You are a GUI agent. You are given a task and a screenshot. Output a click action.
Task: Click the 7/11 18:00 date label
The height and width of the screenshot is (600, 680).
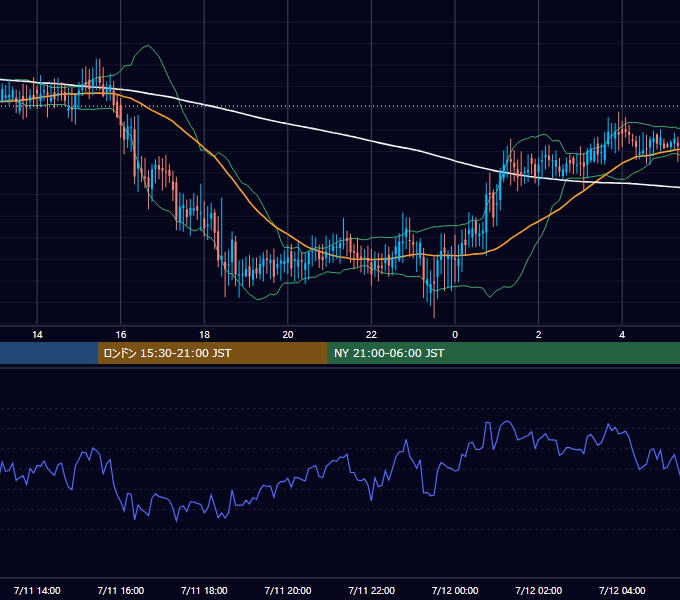tap(204, 590)
